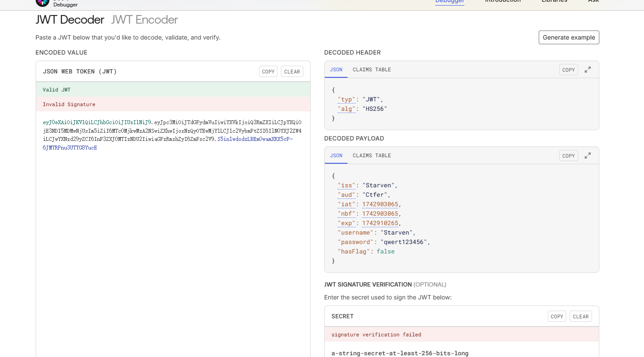644x357 pixels.
Task: Copy the encoded JWT token
Action: pyautogui.click(x=268, y=72)
